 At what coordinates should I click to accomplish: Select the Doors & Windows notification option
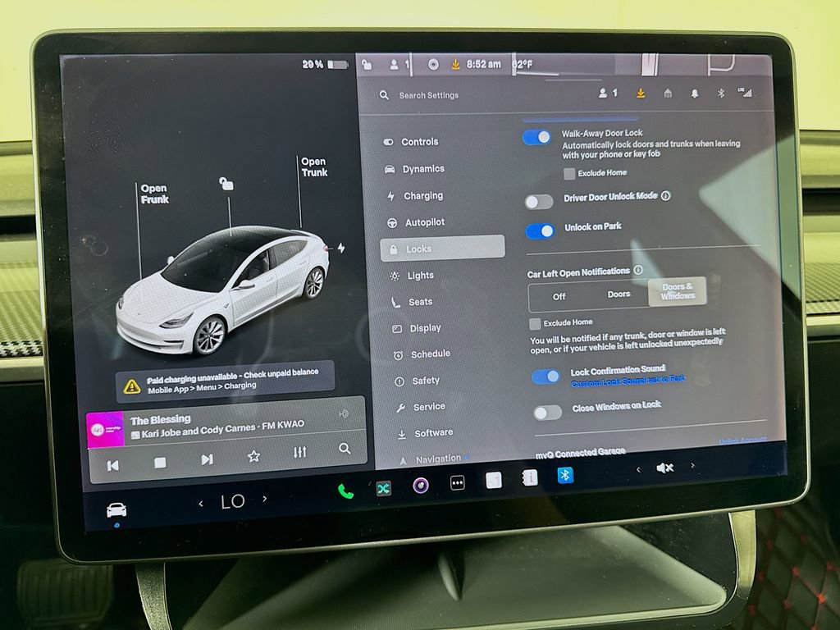point(678,291)
